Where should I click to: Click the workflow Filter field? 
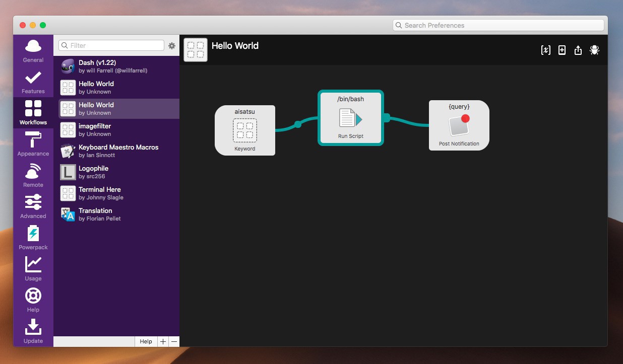112,45
